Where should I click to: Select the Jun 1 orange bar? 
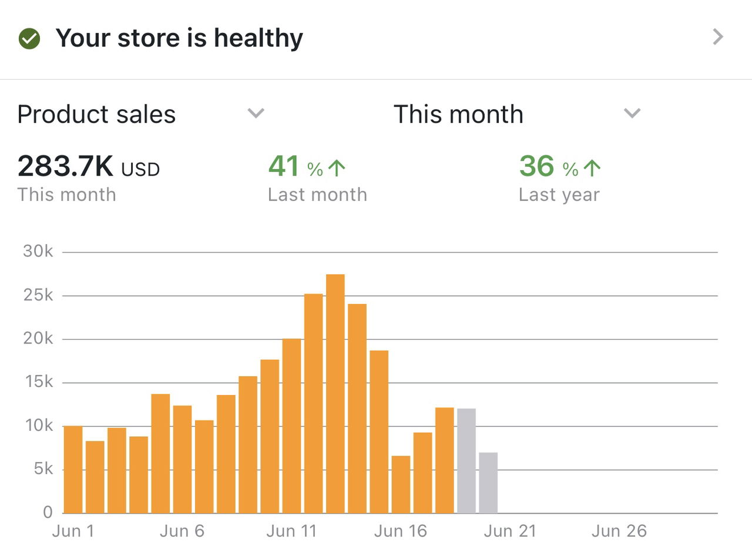(73, 470)
